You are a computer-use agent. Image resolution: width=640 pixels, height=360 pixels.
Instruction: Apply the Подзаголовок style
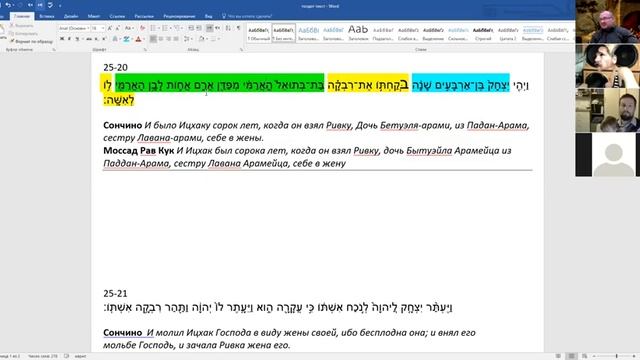point(383,33)
